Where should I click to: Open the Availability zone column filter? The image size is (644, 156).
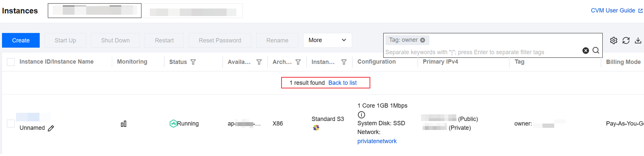pyautogui.click(x=259, y=62)
